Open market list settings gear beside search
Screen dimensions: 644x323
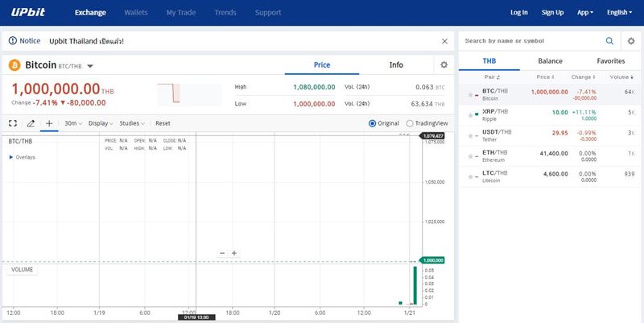coord(631,41)
